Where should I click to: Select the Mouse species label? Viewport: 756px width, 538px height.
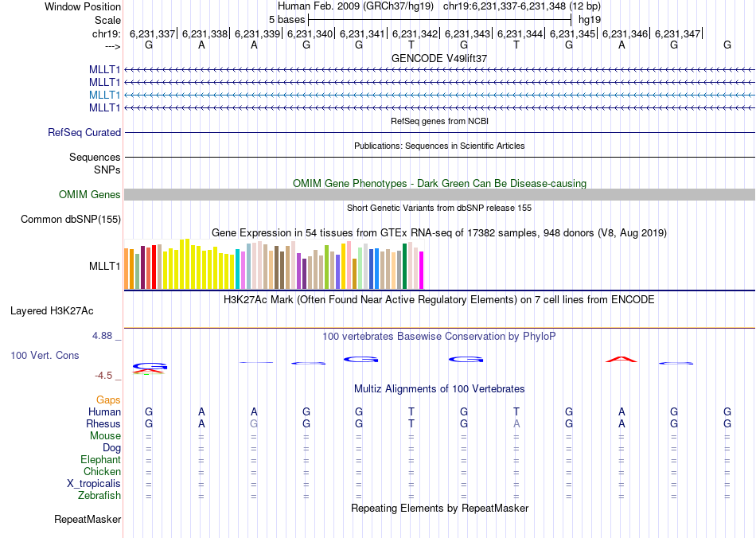(x=105, y=436)
